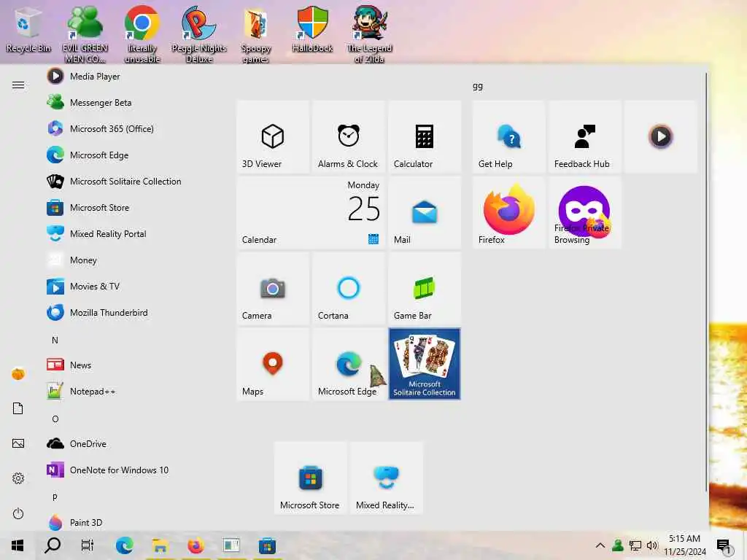
Task: Open the Cortana tile
Action: [349, 289]
